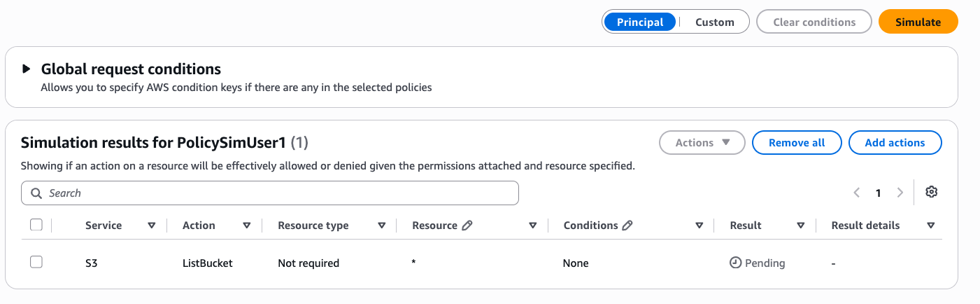
Task: Check the S3 ListBucket row checkbox
Action: pyautogui.click(x=36, y=262)
